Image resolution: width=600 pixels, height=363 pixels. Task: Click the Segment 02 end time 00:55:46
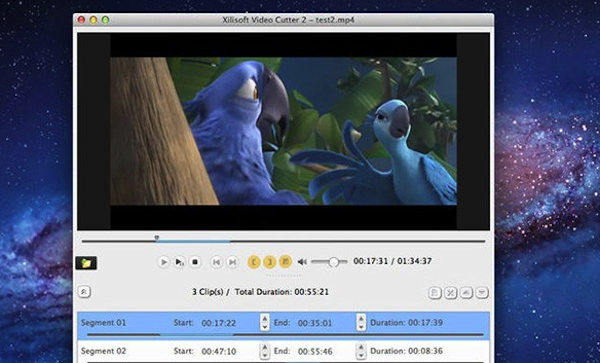pos(315,351)
